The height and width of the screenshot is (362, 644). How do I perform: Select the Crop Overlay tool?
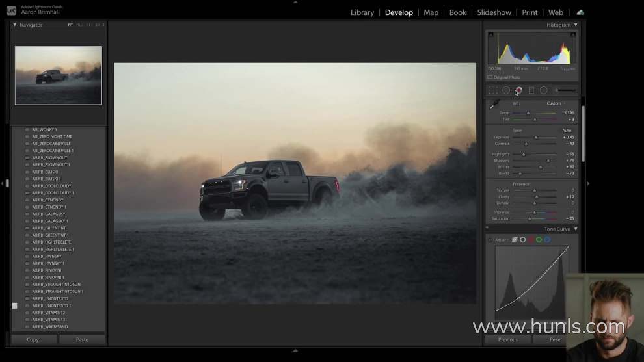[x=493, y=90]
